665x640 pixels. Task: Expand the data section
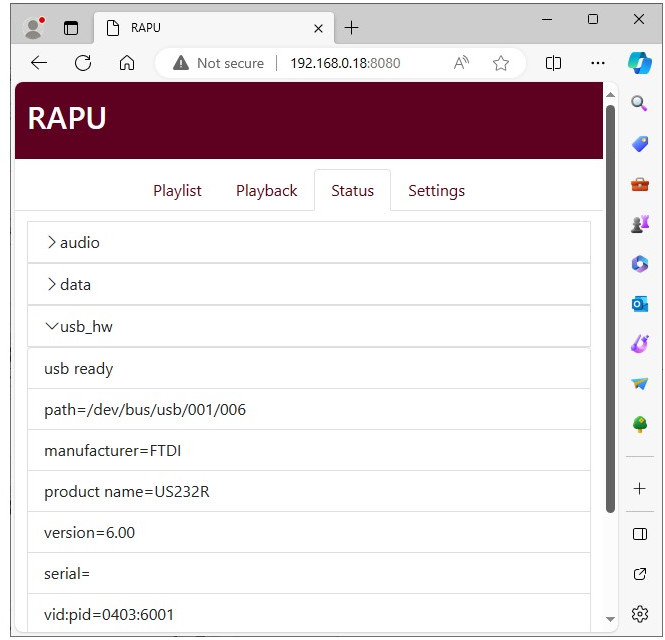coord(309,285)
